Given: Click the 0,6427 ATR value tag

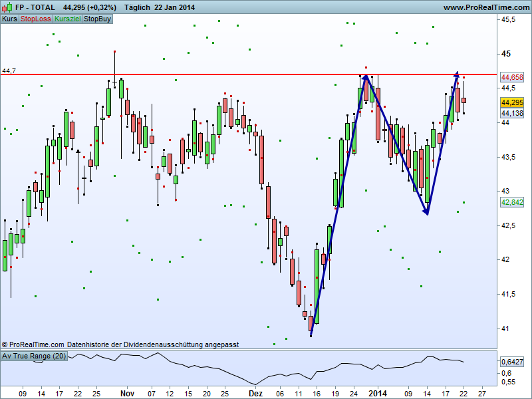Looking at the screenshot, I should pyautogui.click(x=512, y=362).
